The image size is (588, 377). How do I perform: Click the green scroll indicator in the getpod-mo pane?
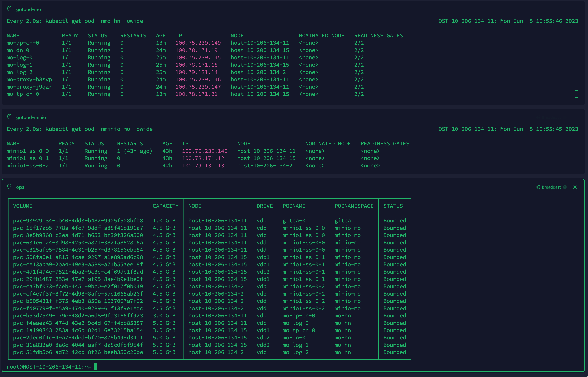coord(576,94)
